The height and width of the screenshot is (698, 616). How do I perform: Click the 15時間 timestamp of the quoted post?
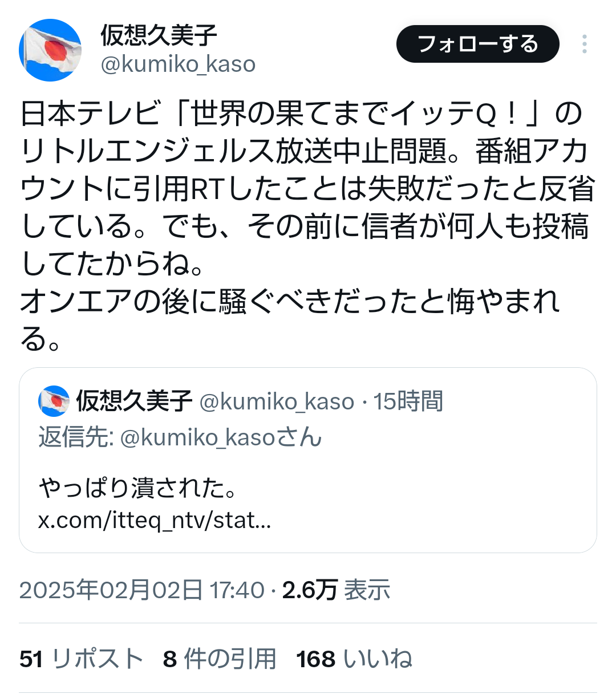[x=408, y=401]
